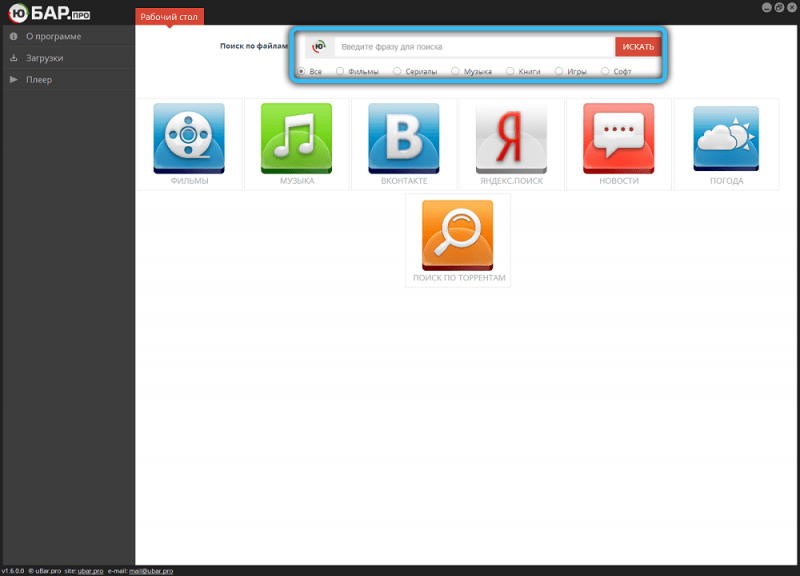Open the Музыка tile icon
The height and width of the screenshot is (576, 800).
point(296,138)
